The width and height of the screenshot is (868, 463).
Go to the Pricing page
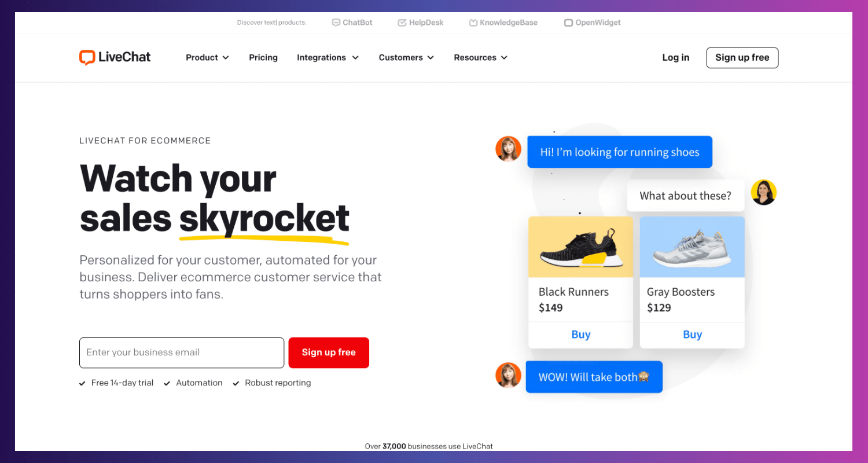tap(263, 57)
